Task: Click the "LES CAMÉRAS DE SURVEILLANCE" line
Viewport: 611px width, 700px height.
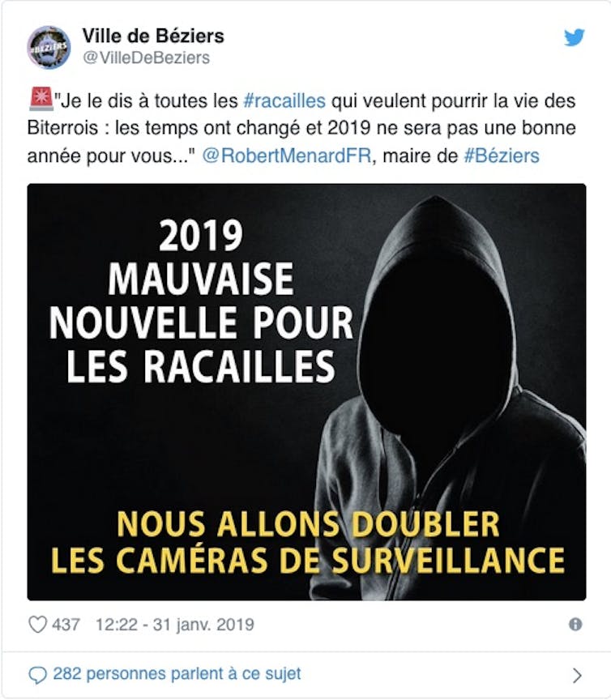Action: point(308,559)
